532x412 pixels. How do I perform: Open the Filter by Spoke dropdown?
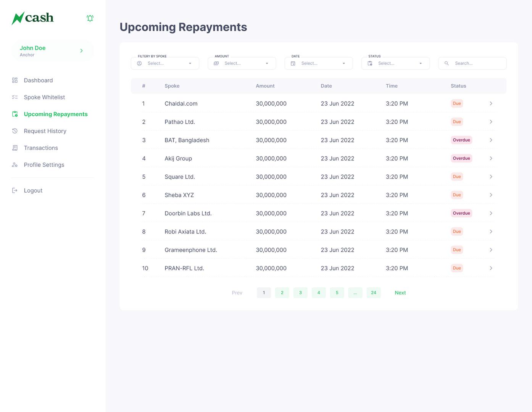pyautogui.click(x=165, y=63)
